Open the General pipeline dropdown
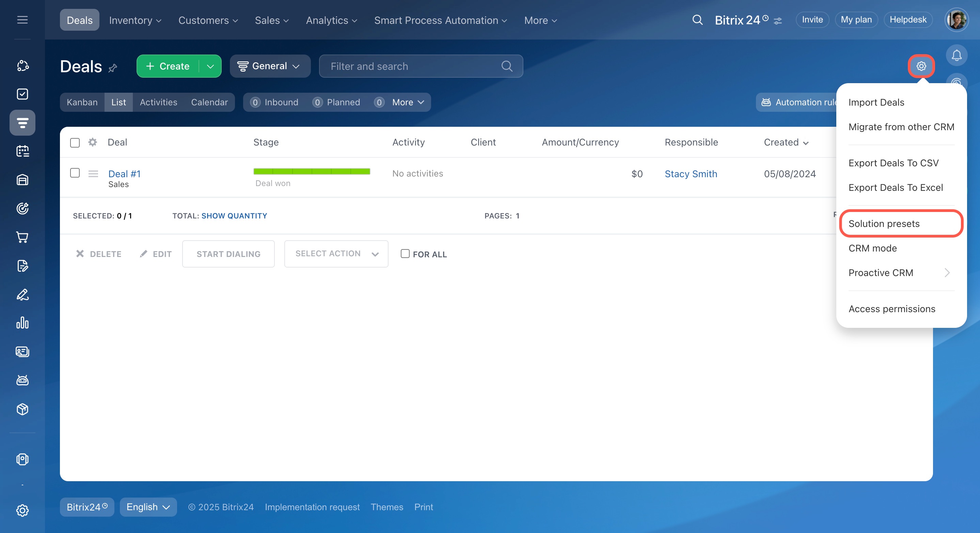Screen dimensions: 980x533 pyautogui.click(x=270, y=66)
